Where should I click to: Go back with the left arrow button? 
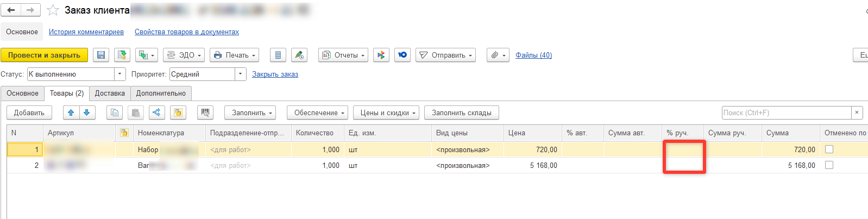click(x=11, y=10)
